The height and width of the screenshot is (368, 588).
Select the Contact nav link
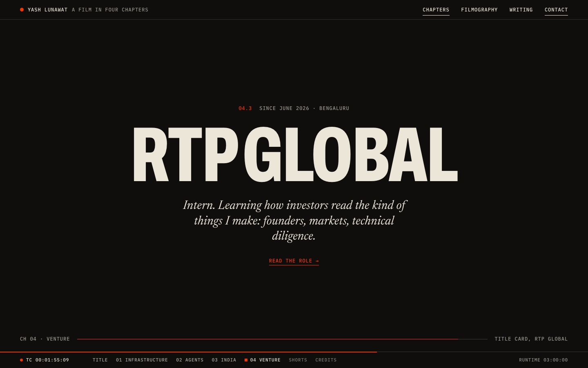[556, 10]
